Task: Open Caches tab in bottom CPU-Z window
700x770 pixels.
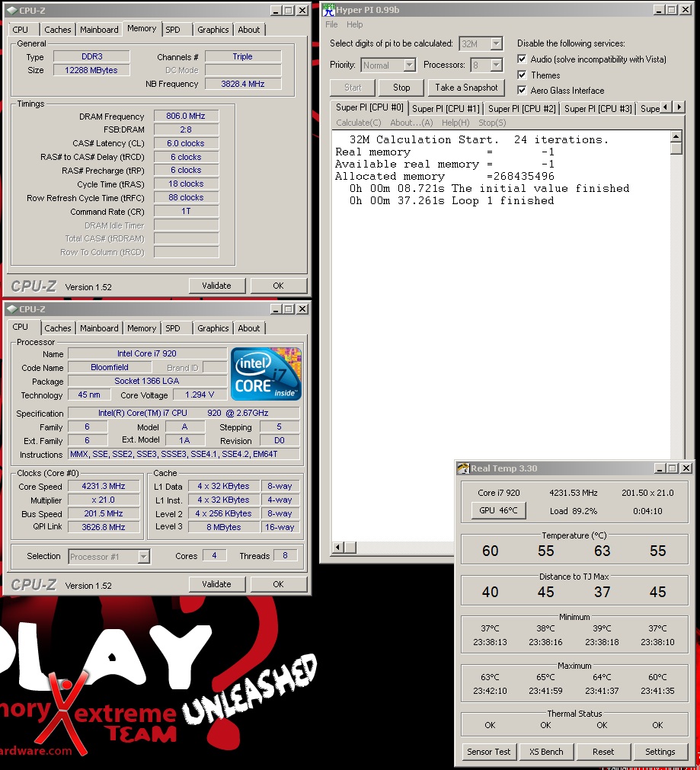Action: coord(57,328)
